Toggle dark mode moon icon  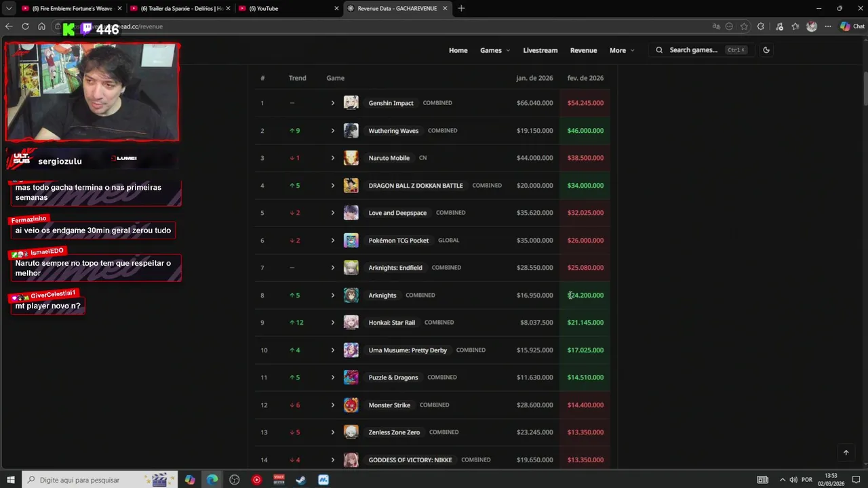click(x=766, y=50)
